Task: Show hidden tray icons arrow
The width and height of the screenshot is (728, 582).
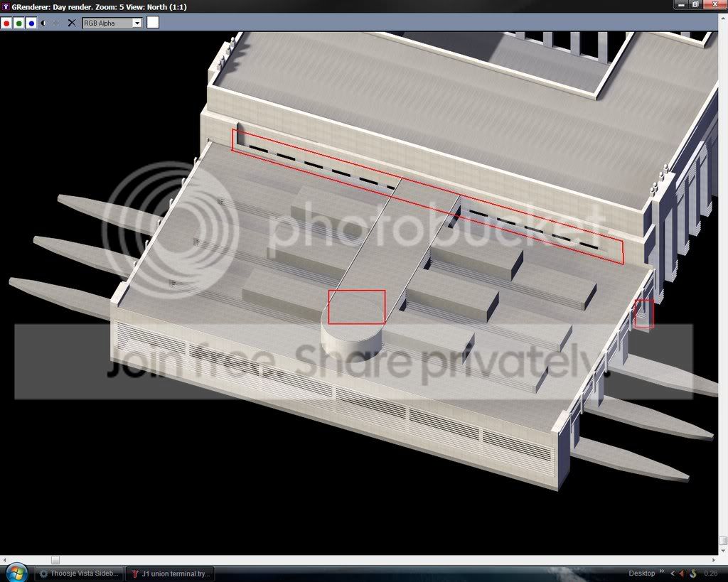Action: (x=673, y=573)
